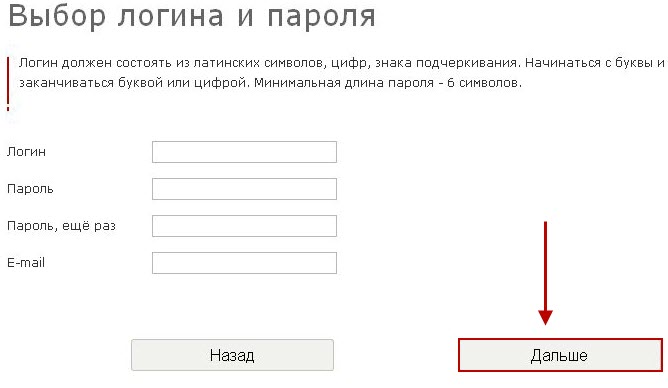Click the words 'знака подчеркивания' in the instructions
Screen dimensions: 668x388
click(446, 63)
